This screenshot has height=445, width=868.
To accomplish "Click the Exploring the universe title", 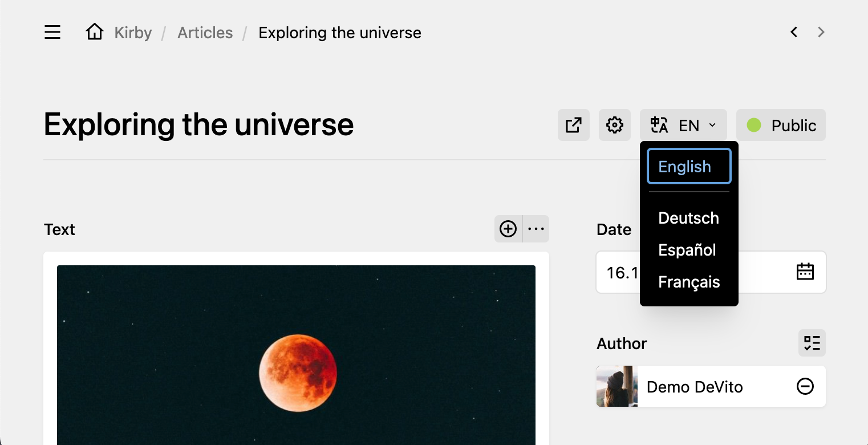I will [199, 124].
